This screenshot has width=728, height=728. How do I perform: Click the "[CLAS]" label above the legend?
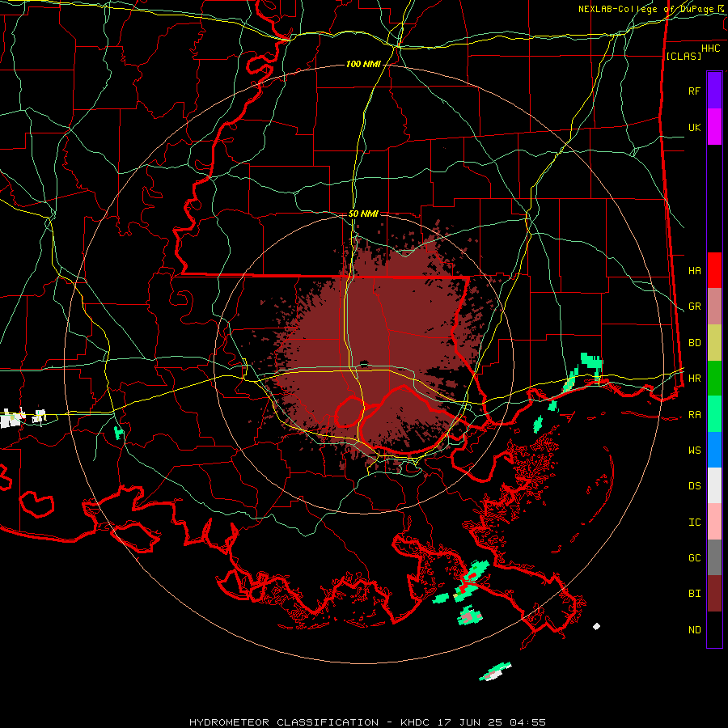684,56
